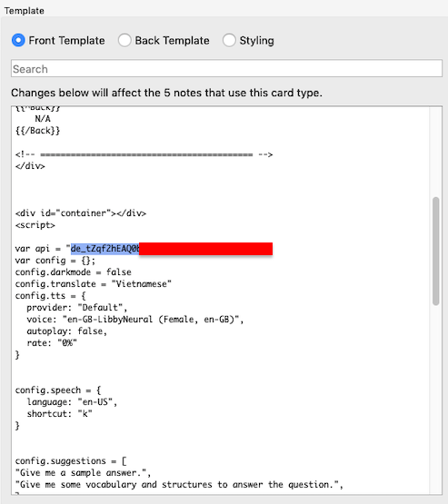Screen dimensions: 448x504
Task: Click the 'autoplay: false,' line
Action: pos(66,331)
